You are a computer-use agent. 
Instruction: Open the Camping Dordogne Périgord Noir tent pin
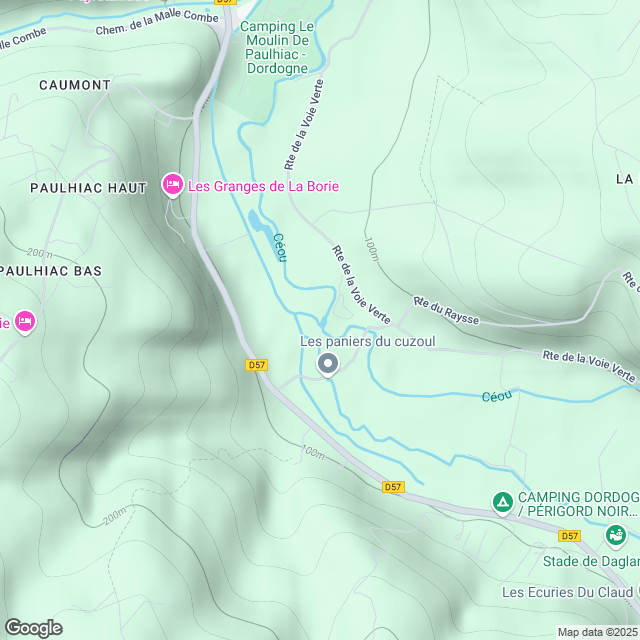[x=502, y=503]
